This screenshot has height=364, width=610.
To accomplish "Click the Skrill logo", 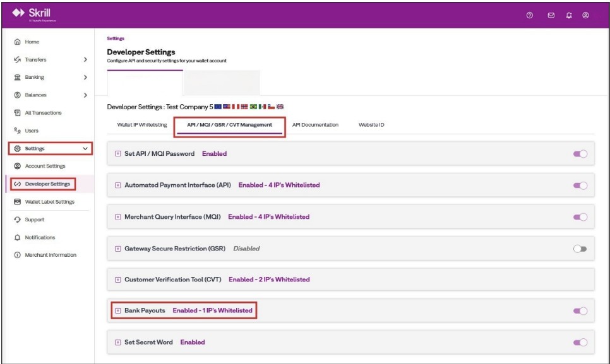I will click(x=34, y=15).
